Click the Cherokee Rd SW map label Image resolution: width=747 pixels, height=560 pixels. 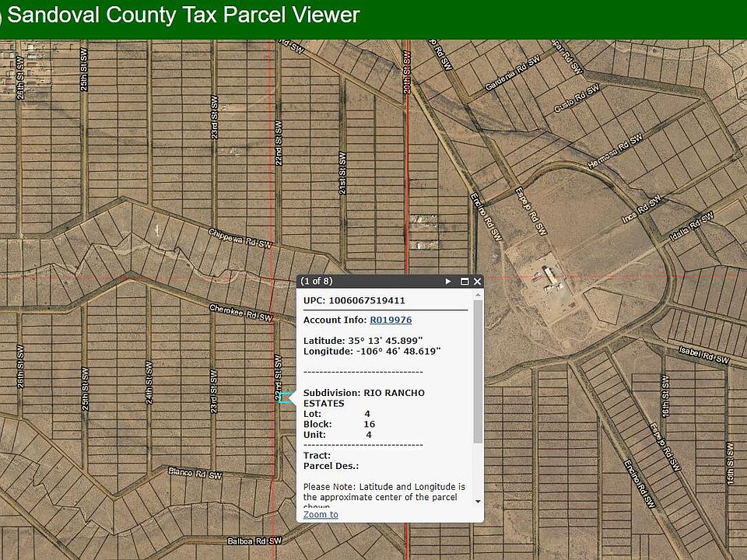(240, 313)
